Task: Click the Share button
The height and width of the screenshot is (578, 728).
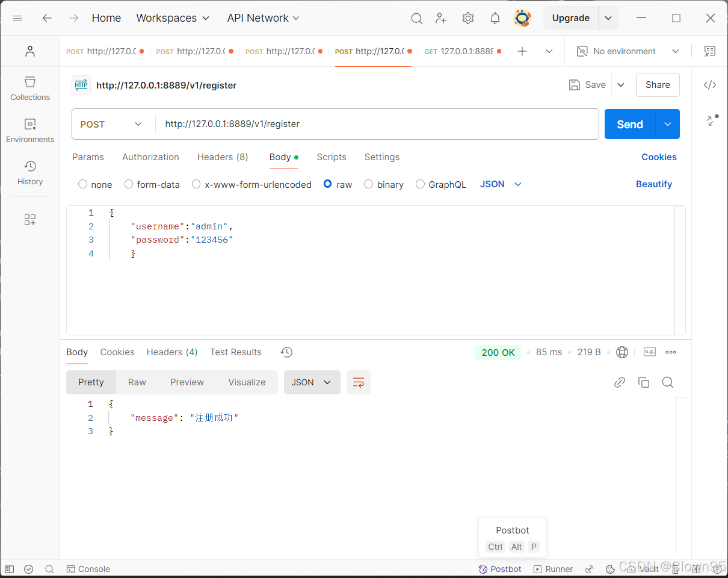Action: pos(658,85)
